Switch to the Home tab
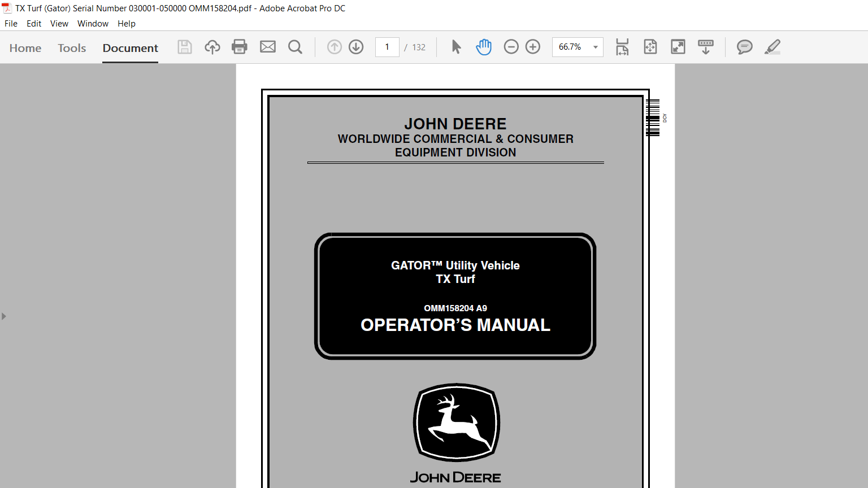Viewport: 868px width, 488px height. pyautogui.click(x=25, y=48)
